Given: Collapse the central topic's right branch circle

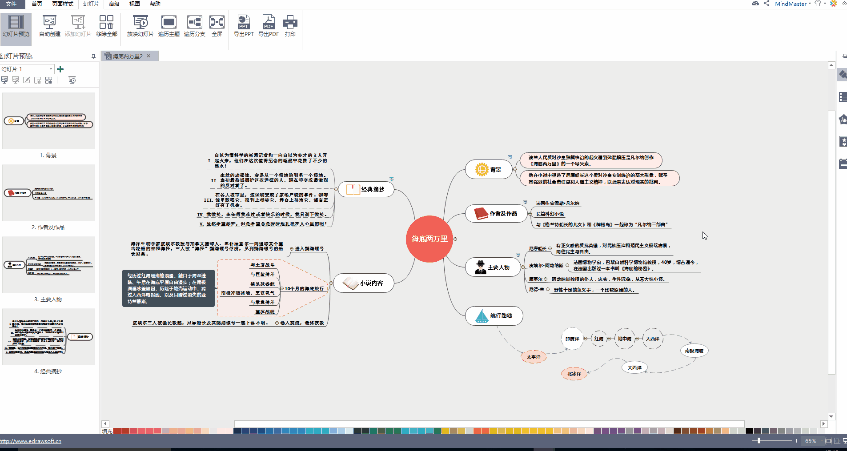Looking at the screenshot, I should (x=456, y=238).
